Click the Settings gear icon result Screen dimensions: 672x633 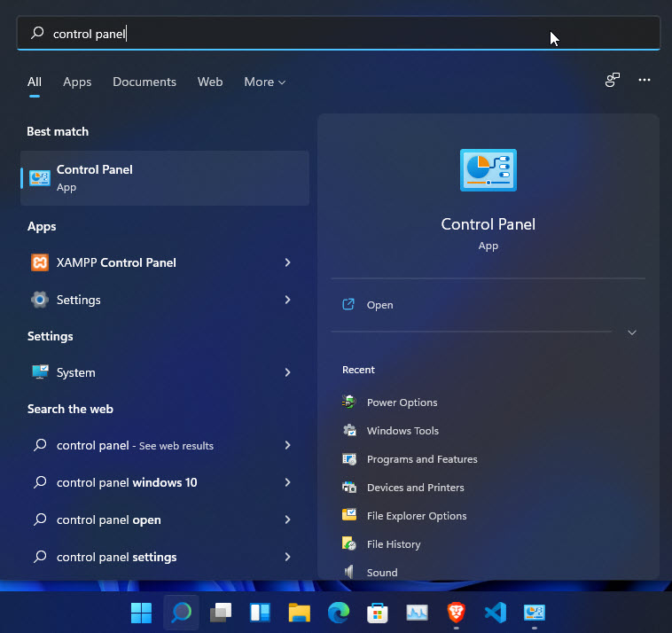point(40,300)
